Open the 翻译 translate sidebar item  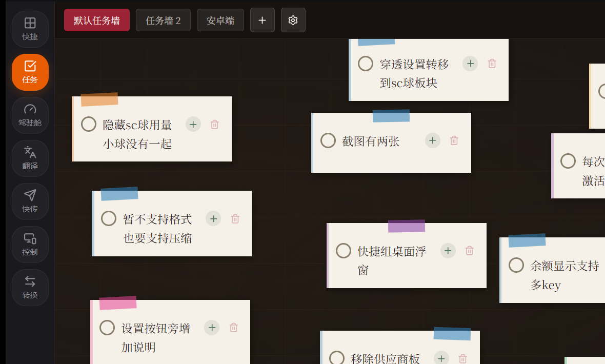30,158
